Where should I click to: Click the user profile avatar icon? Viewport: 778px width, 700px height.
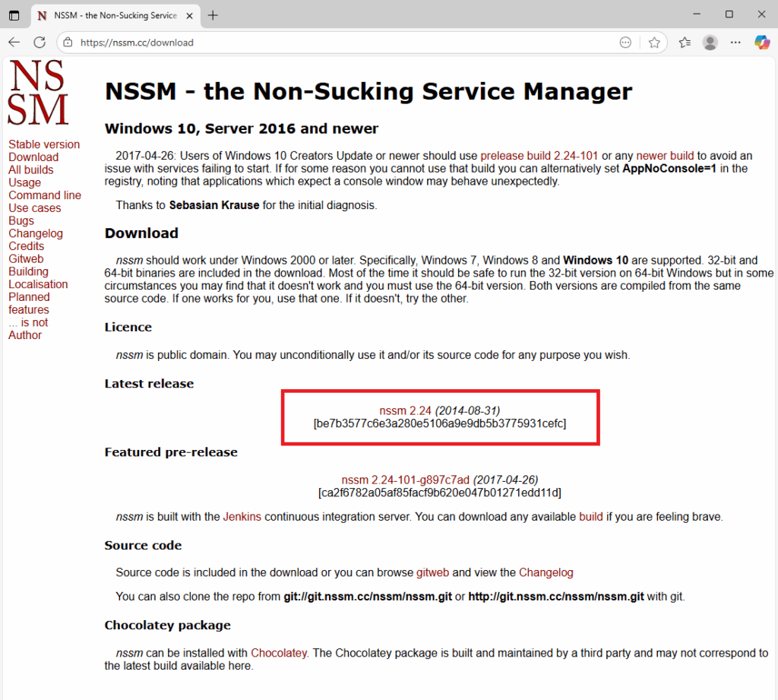[x=710, y=43]
